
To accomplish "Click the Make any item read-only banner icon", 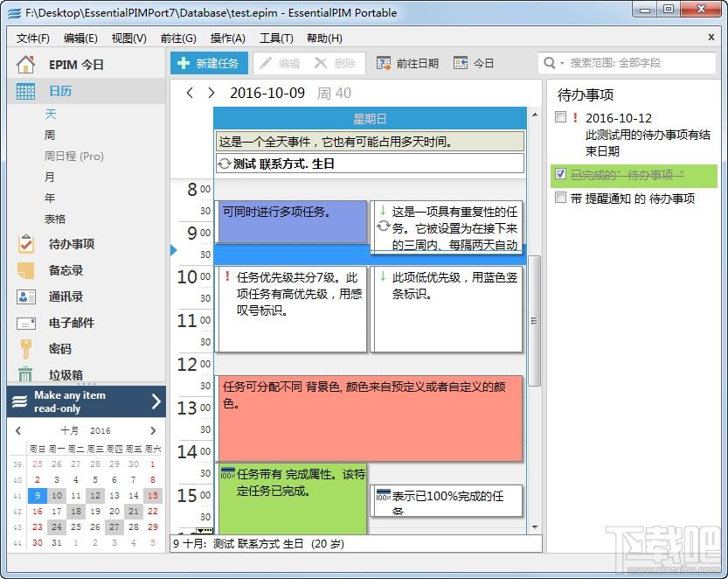I will 20,401.
